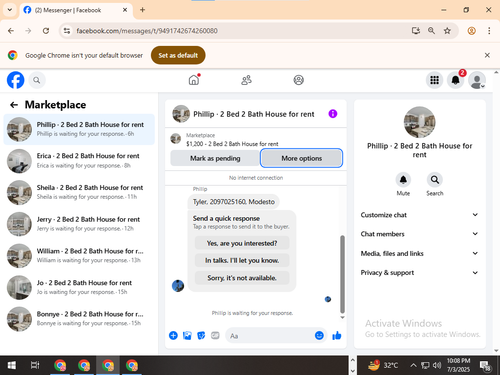Open the site information icon in the address bar

(67, 31)
